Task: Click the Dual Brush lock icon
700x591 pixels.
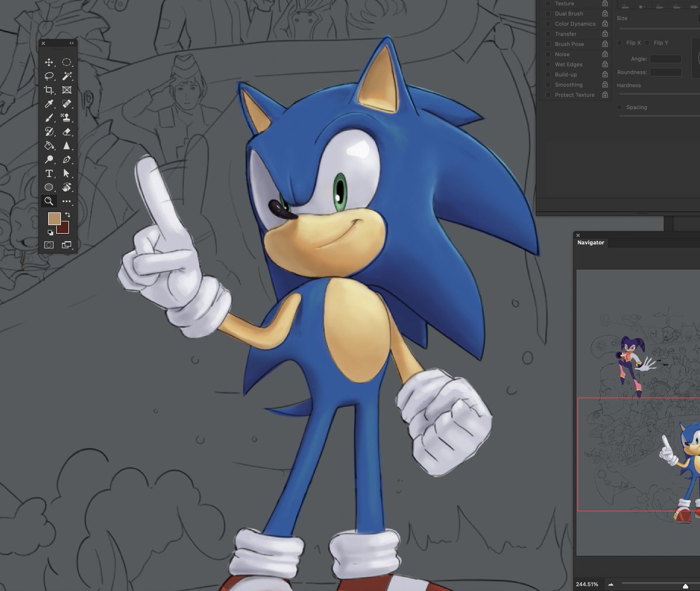Action: point(605,13)
